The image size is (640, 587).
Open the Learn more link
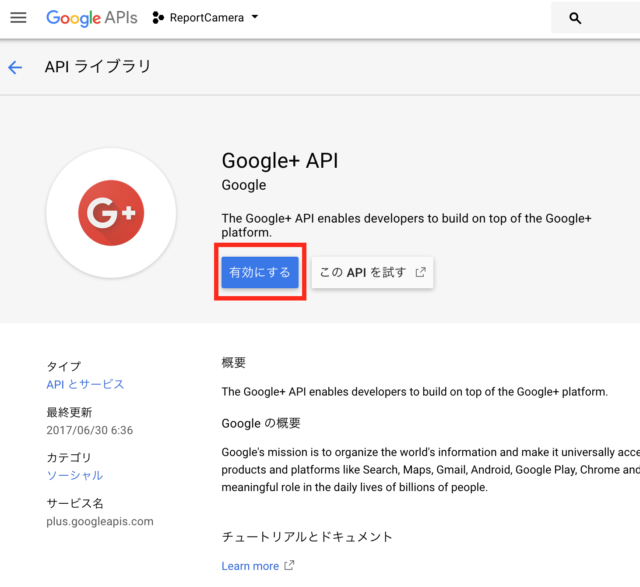(250, 566)
